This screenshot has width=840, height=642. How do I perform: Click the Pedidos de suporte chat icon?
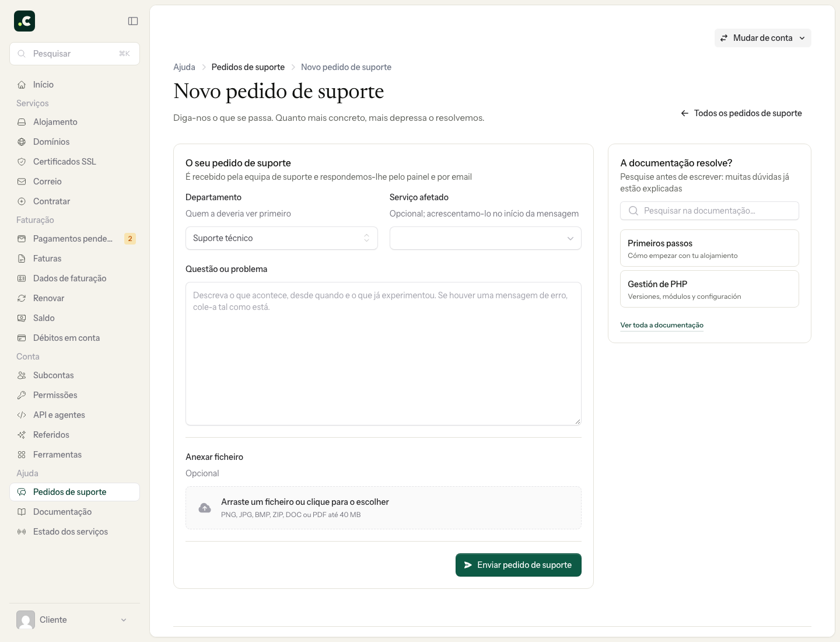[x=22, y=492]
